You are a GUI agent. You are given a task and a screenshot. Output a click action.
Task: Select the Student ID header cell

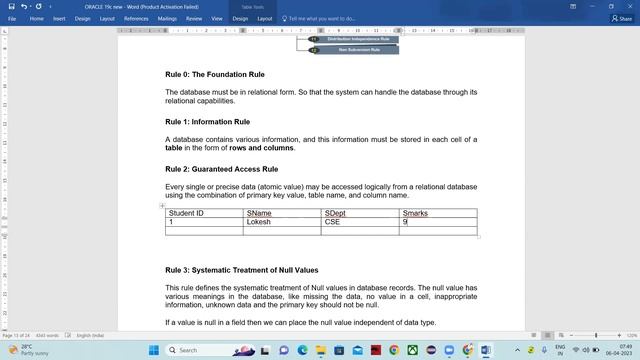tap(204, 213)
